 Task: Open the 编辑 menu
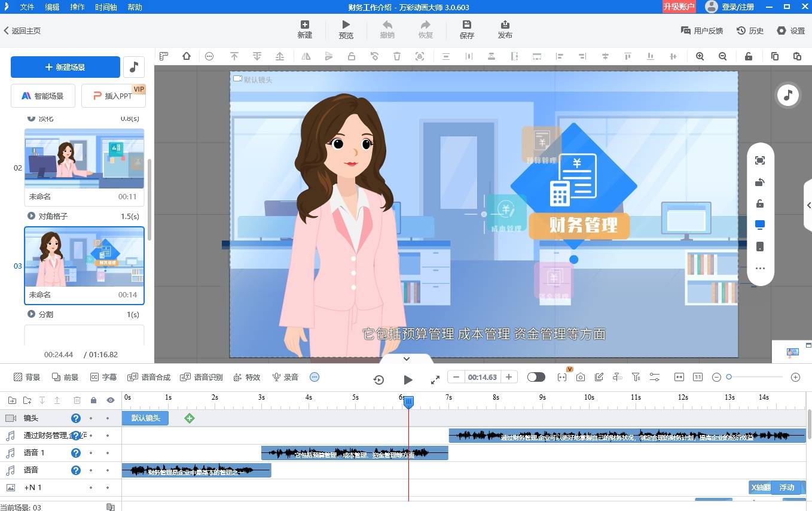(x=52, y=7)
